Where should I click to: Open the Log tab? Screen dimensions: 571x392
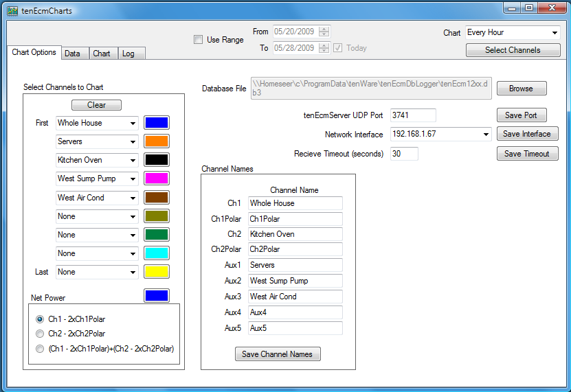pyautogui.click(x=132, y=54)
